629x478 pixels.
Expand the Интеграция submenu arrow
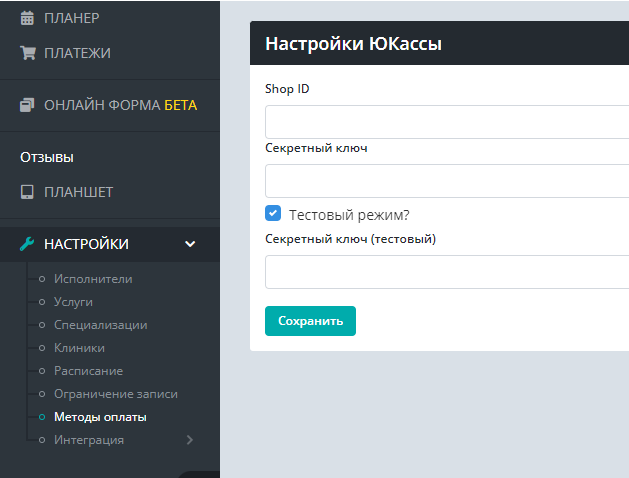pos(190,440)
